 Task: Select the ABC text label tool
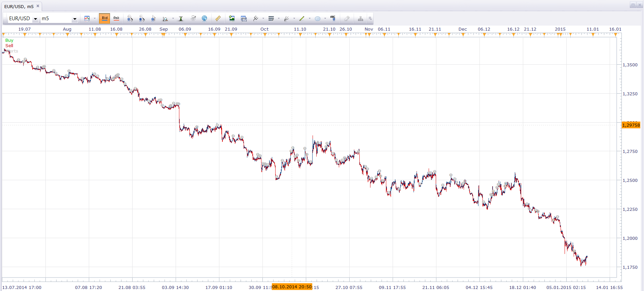(333, 18)
